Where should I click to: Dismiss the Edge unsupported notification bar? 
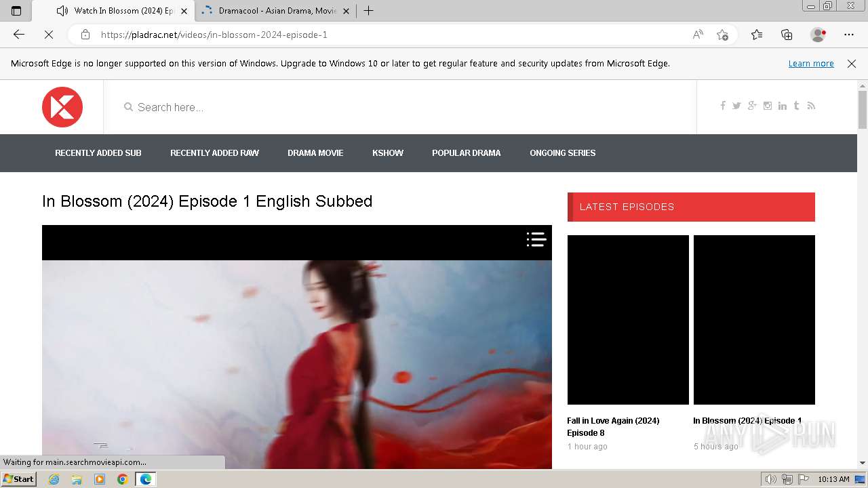(x=852, y=63)
